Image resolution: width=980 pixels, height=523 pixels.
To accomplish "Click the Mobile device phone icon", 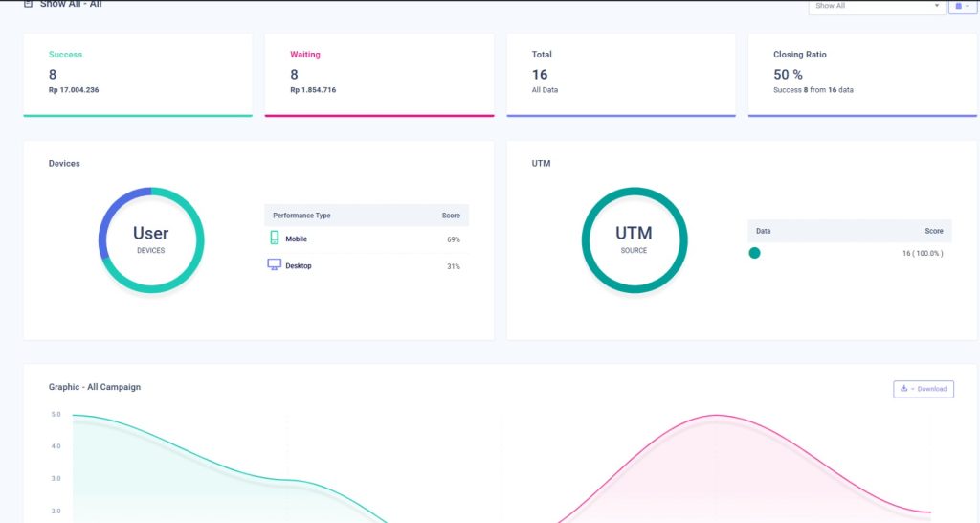I will (x=274, y=239).
